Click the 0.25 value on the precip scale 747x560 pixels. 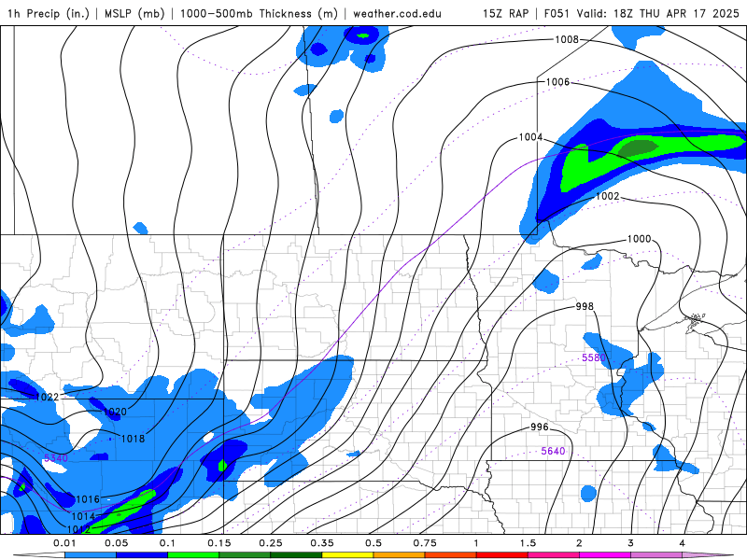(271, 543)
